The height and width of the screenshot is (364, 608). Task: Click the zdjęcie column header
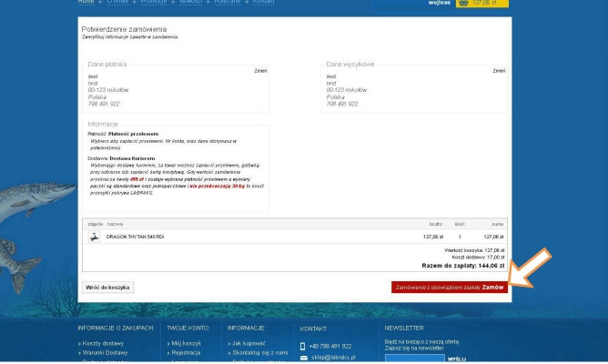(96, 225)
